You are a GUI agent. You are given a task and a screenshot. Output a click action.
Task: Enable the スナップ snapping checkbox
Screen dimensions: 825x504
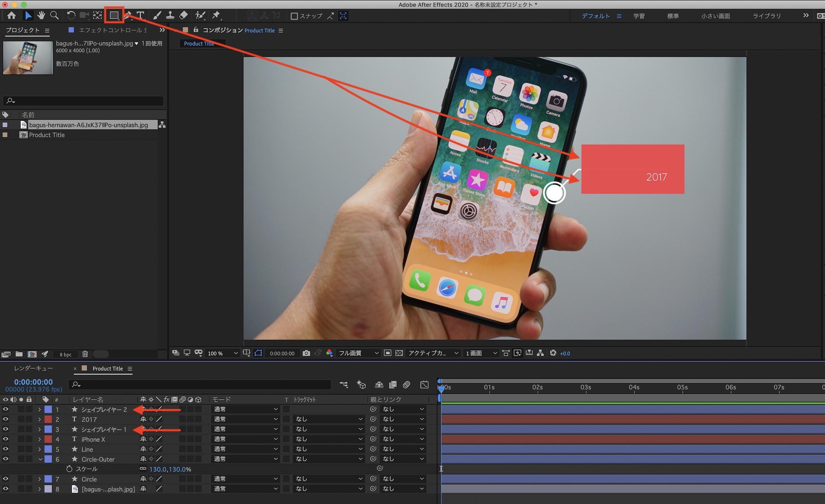(294, 16)
